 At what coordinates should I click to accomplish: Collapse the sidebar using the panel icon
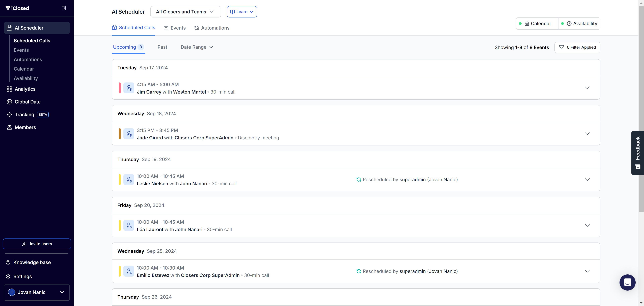coord(64,8)
